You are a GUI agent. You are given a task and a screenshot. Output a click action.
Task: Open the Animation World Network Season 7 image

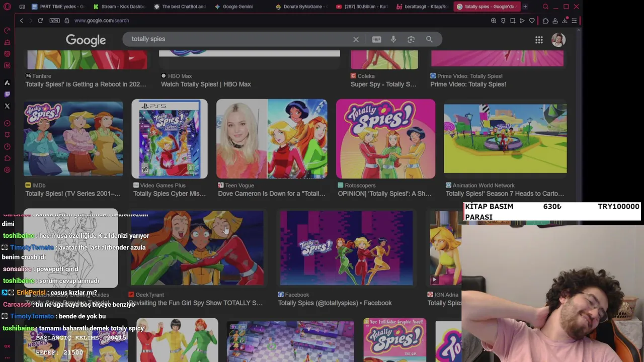coord(505,139)
